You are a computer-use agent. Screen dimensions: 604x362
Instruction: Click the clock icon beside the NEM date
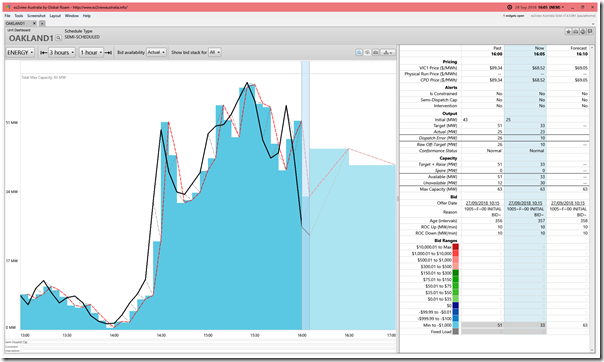[510, 7]
